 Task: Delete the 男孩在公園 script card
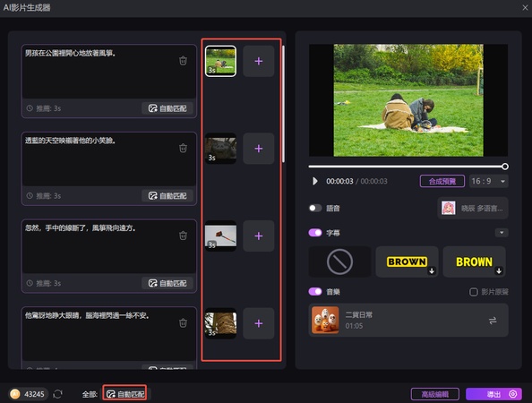(x=183, y=61)
